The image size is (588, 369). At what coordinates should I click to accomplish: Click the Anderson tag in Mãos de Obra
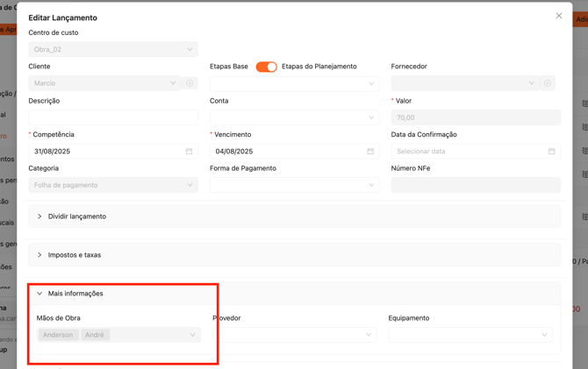click(58, 335)
